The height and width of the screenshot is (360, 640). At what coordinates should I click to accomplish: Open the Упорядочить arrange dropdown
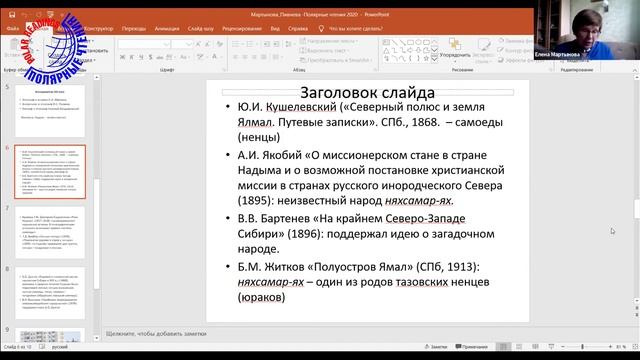(x=455, y=51)
